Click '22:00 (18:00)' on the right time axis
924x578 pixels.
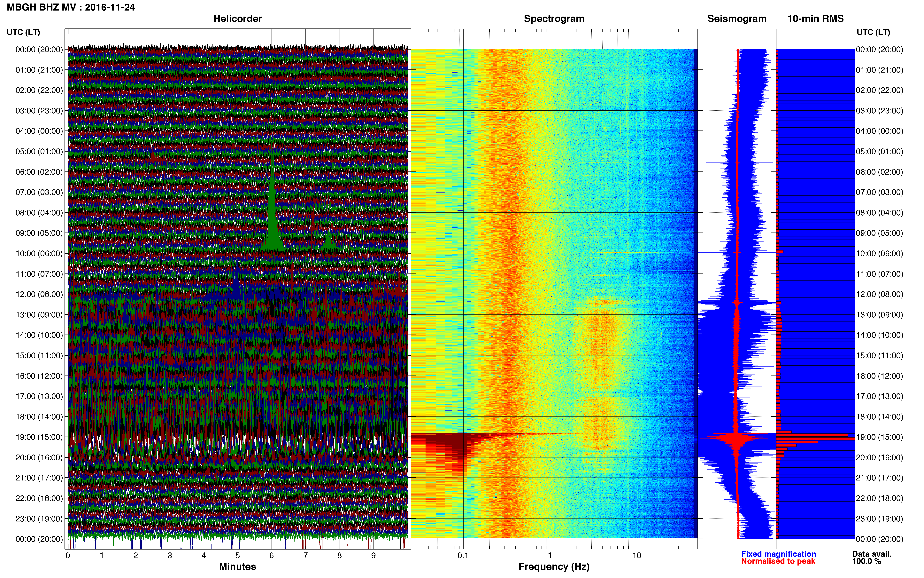click(880, 498)
